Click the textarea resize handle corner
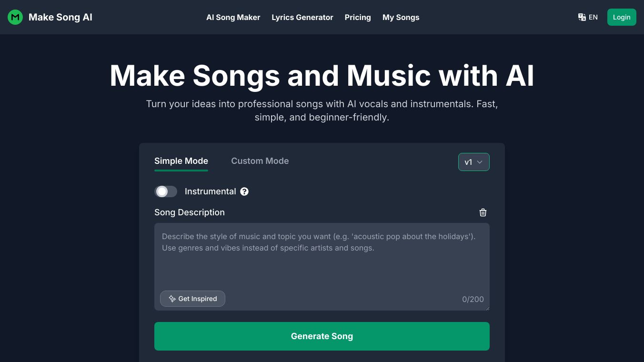Screen dimensions: 644x362 [487, 308]
